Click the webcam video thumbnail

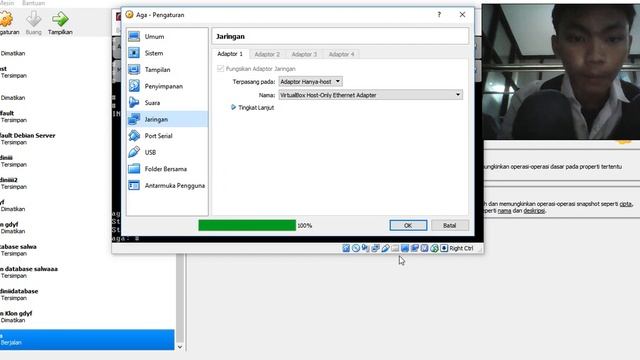coord(561,72)
